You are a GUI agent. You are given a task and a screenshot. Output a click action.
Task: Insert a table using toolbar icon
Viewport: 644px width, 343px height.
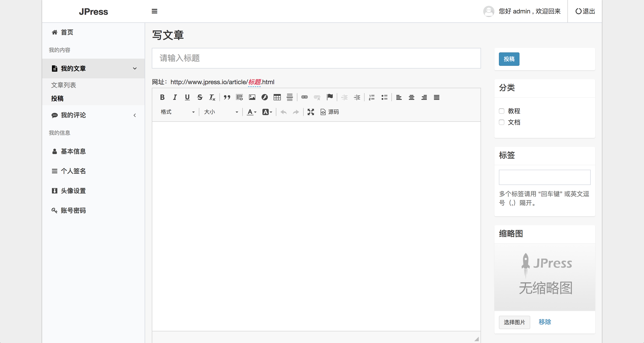pos(277,97)
